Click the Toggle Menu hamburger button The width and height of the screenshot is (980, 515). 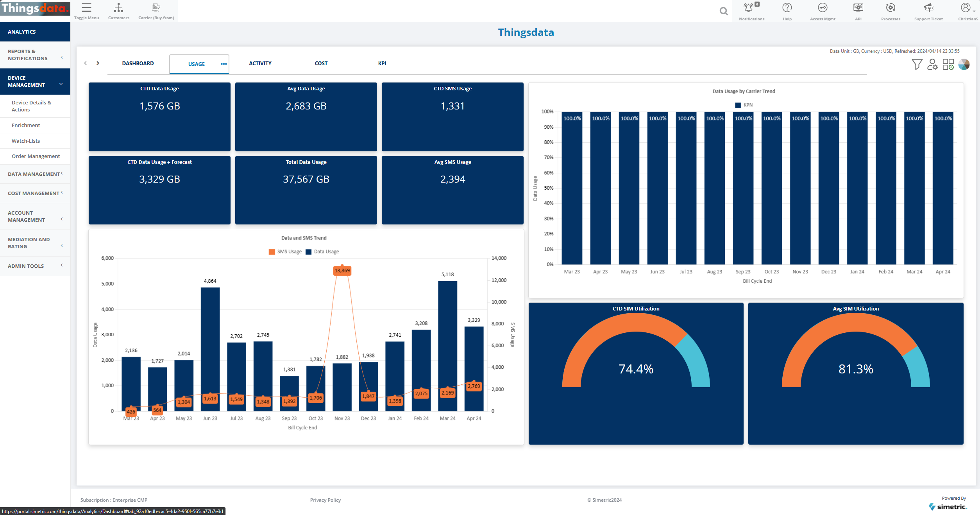coord(86,8)
